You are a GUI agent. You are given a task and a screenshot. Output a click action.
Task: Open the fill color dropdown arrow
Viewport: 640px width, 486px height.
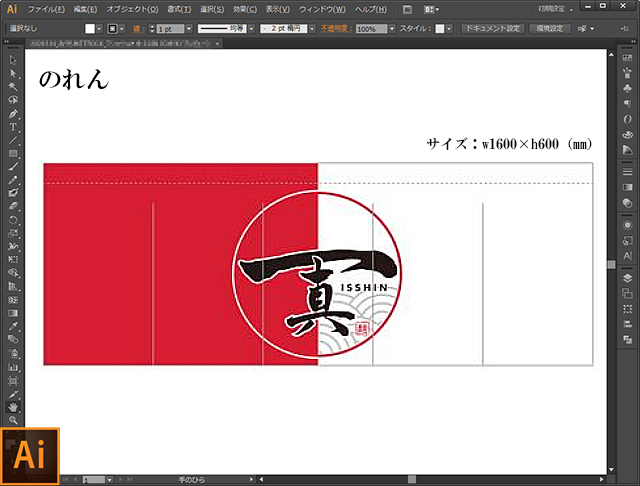point(99,29)
